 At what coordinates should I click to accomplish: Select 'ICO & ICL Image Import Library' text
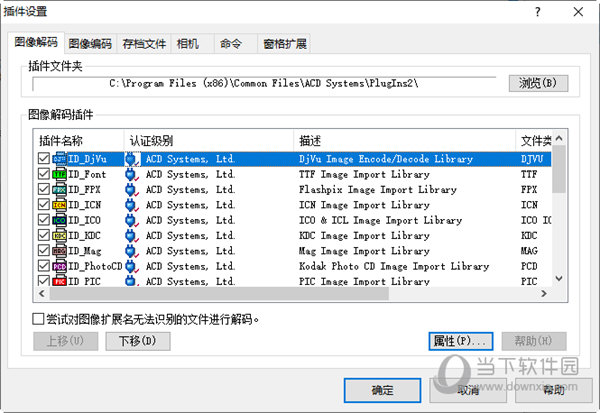pyautogui.click(x=380, y=220)
